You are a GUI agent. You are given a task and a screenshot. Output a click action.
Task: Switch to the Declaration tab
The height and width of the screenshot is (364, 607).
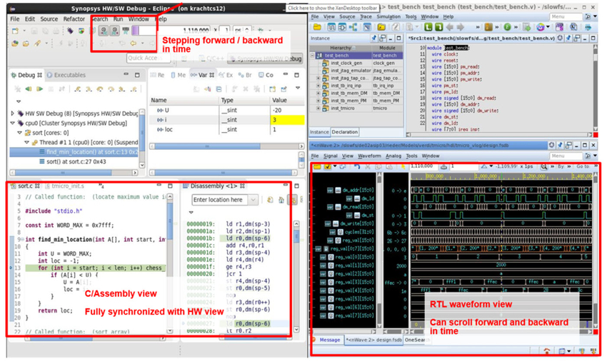tap(345, 132)
